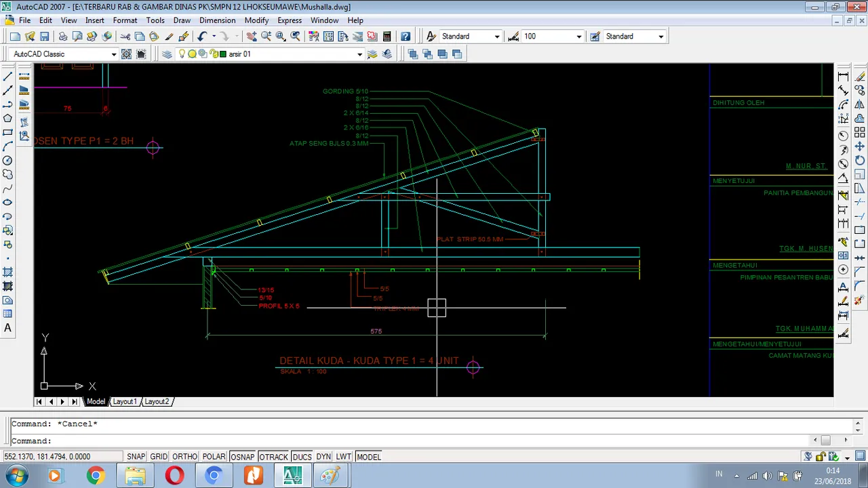Select the Linear dimension tool

pyautogui.click(x=843, y=76)
